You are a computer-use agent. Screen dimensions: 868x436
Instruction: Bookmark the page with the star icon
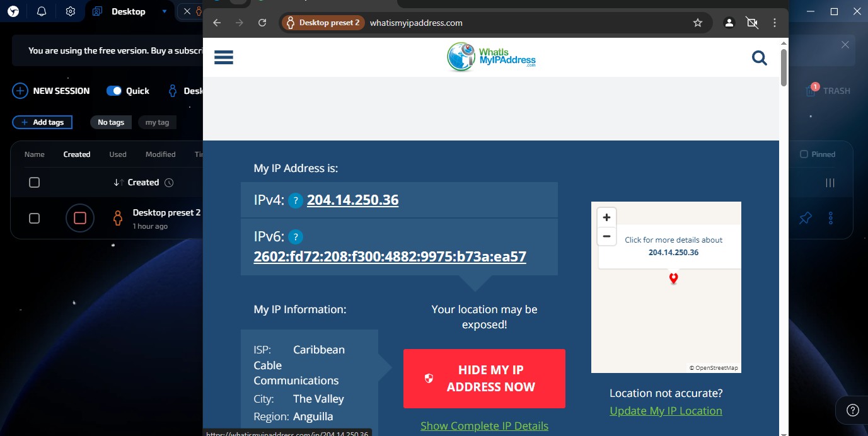click(x=697, y=23)
